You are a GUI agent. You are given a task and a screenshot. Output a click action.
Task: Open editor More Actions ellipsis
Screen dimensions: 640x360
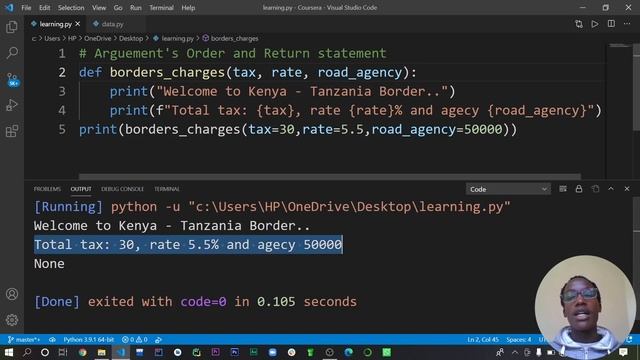627,24
